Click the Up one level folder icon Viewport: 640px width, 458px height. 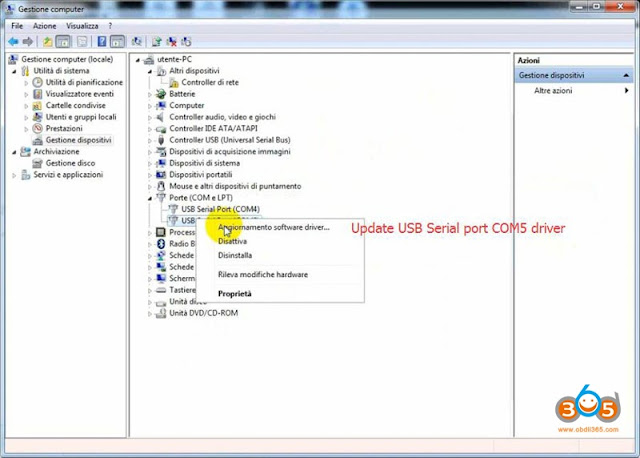pyautogui.click(x=47, y=41)
